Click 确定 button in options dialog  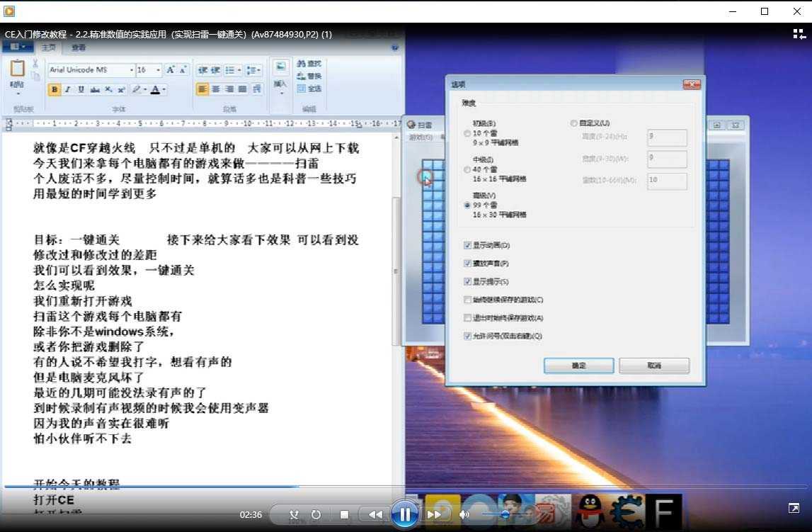pos(578,366)
